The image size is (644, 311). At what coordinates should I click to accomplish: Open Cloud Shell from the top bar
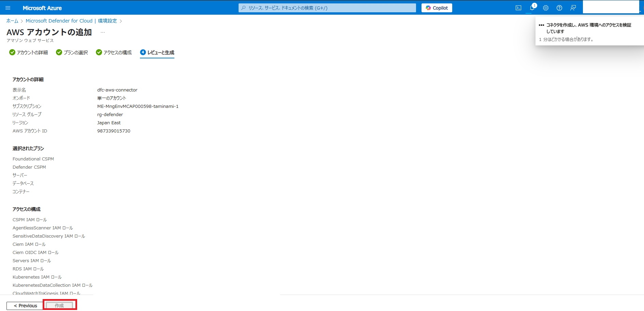point(518,8)
